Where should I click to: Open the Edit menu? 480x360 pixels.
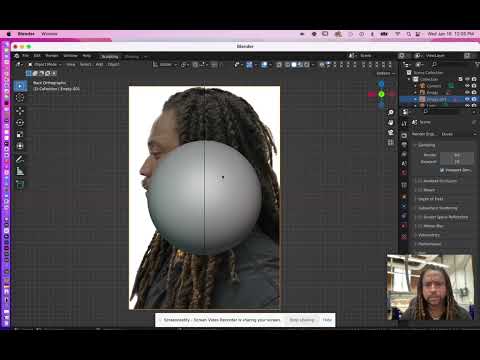(x=37, y=56)
